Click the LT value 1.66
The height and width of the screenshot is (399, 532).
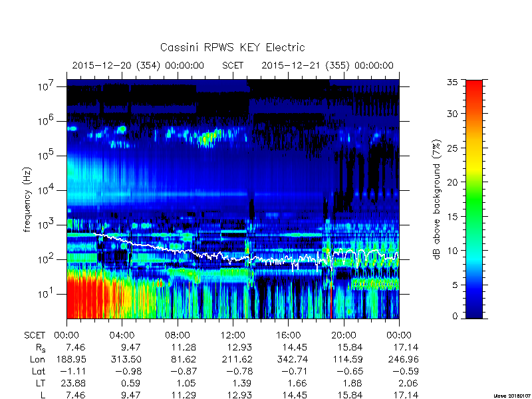(297, 384)
